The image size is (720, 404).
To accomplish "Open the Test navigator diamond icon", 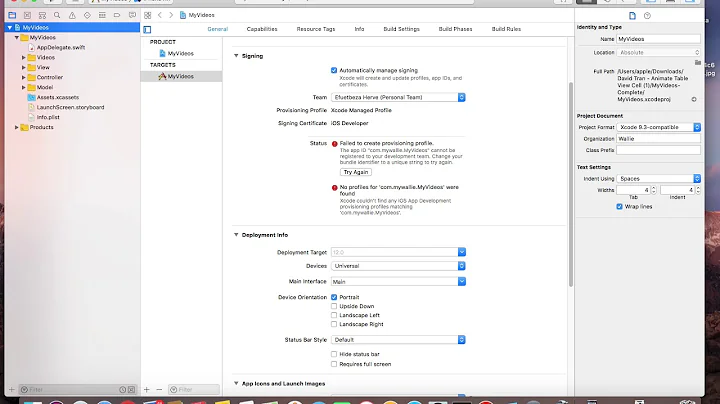I will [x=87, y=15].
